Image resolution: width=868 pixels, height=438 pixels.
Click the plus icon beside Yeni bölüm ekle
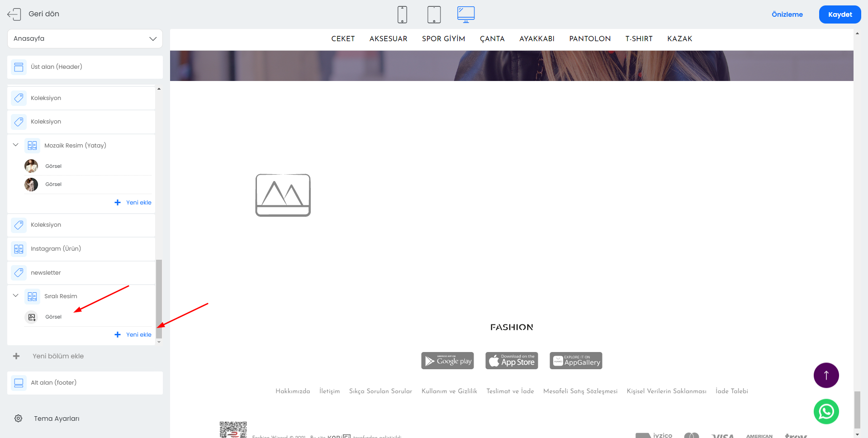(16, 356)
